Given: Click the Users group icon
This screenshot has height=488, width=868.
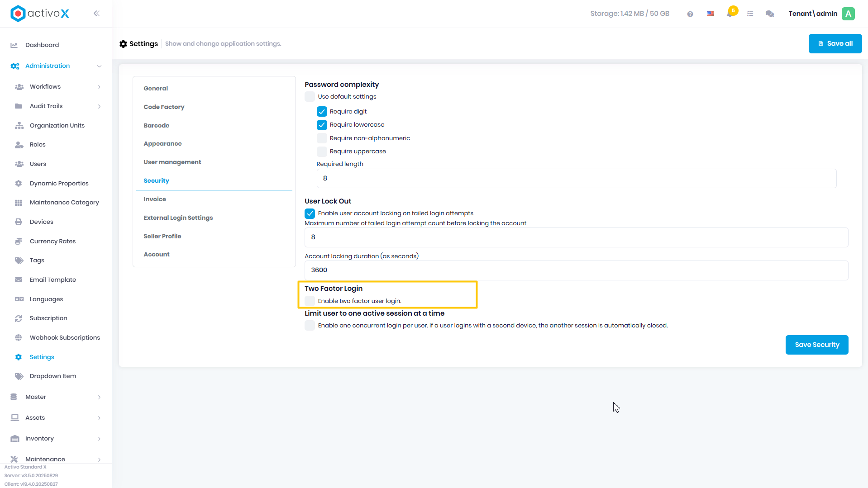Looking at the screenshot, I should [19, 164].
